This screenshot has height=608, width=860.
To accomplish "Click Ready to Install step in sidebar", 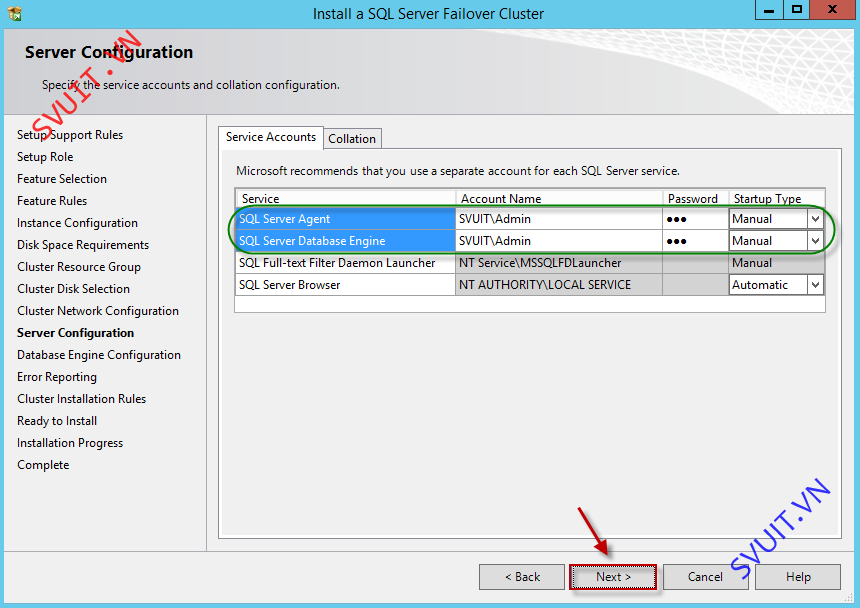I will [57, 421].
